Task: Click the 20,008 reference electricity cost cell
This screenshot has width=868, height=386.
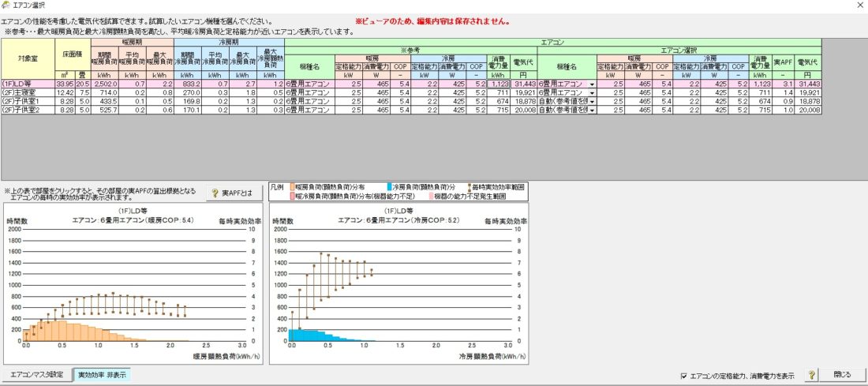Action: 523,111
